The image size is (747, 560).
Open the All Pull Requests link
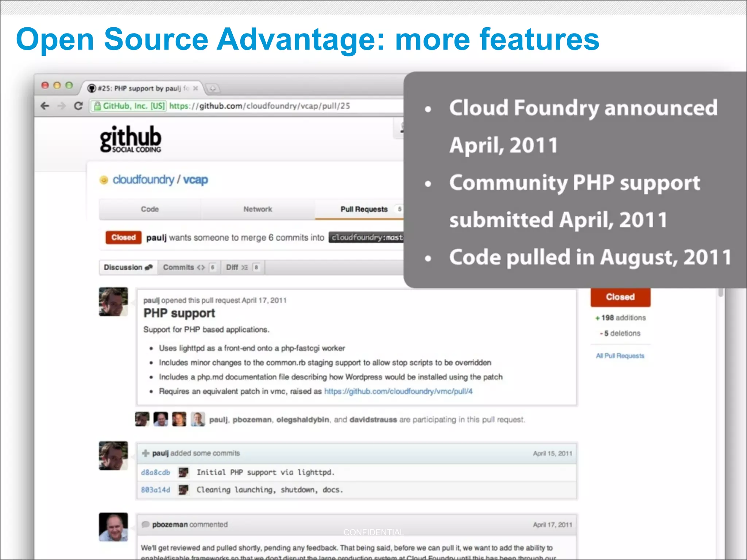click(x=620, y=356)
